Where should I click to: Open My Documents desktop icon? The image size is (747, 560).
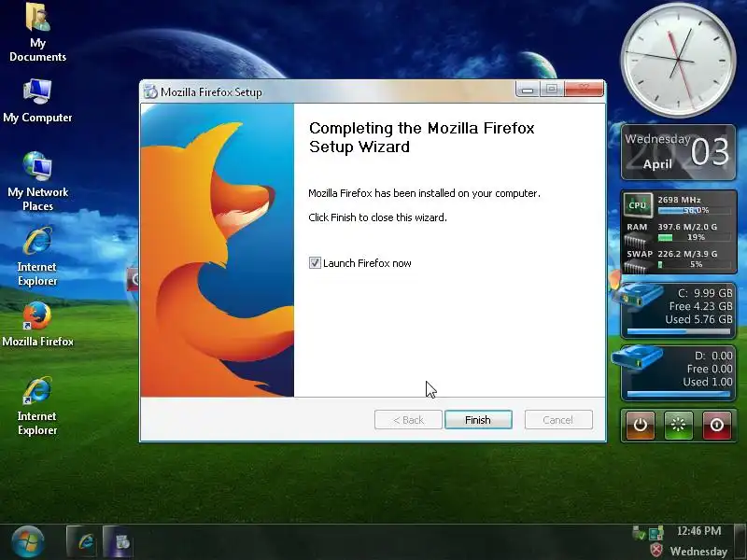(x=37, y=33)
